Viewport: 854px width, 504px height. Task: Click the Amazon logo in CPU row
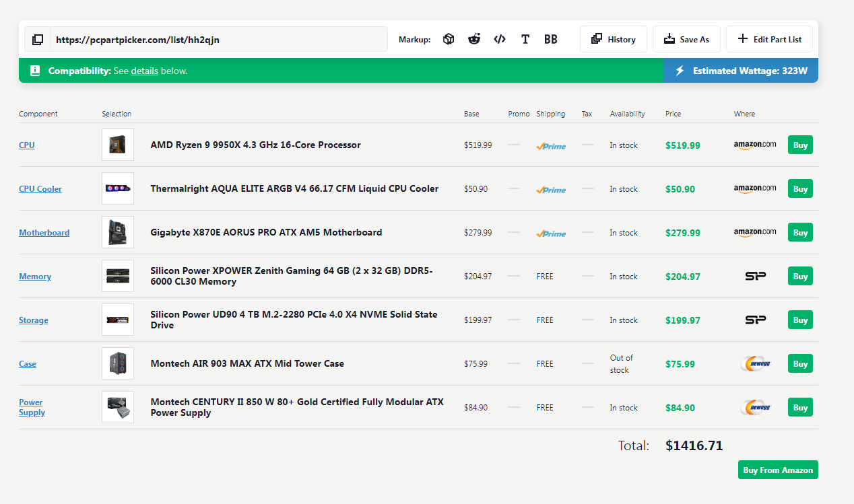click(x=754, y=145)
